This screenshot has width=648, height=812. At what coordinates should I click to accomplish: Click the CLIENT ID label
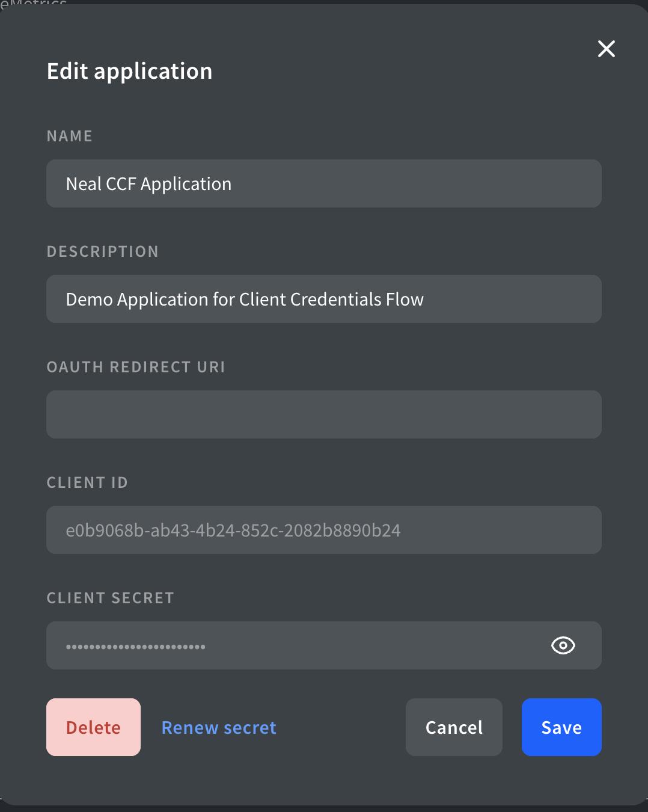[x=87, y=482]
